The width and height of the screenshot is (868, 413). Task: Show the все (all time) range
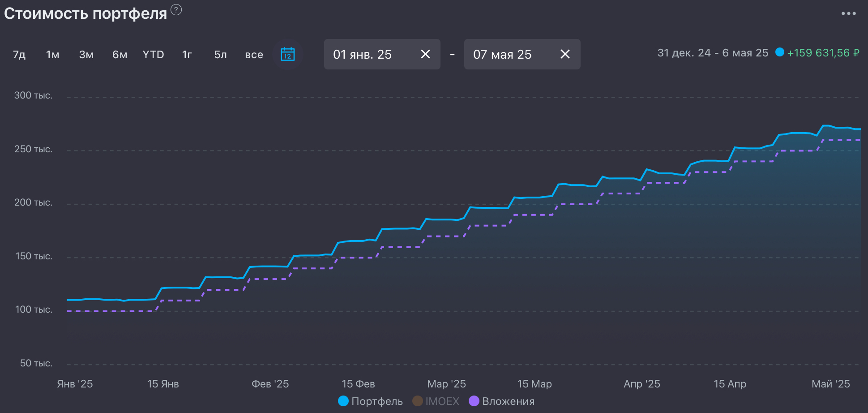click(x=254, y=55)
